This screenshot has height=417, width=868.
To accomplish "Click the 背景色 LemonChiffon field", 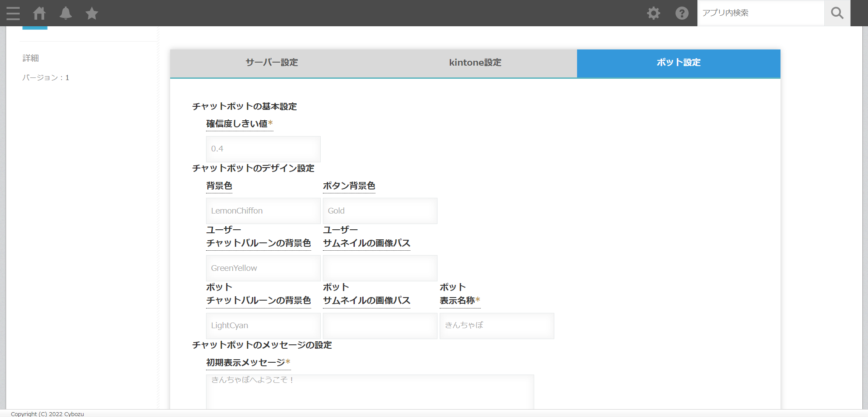I will [263, 211].
